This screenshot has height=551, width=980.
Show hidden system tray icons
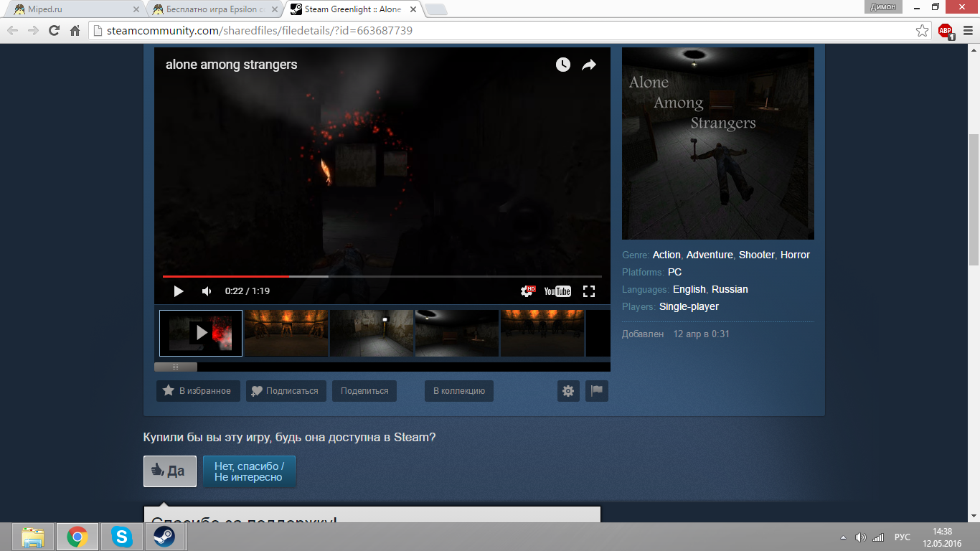pyautogui.click(x=843, y=537)
